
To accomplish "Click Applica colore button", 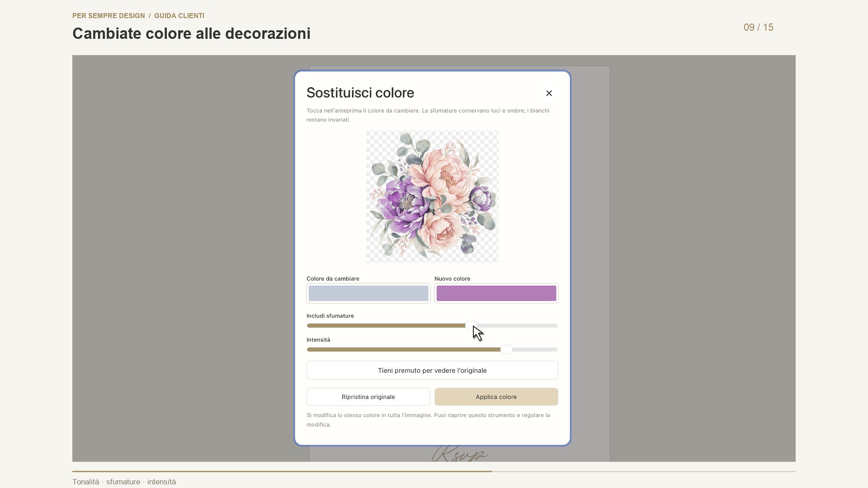I will pos(496,397).
